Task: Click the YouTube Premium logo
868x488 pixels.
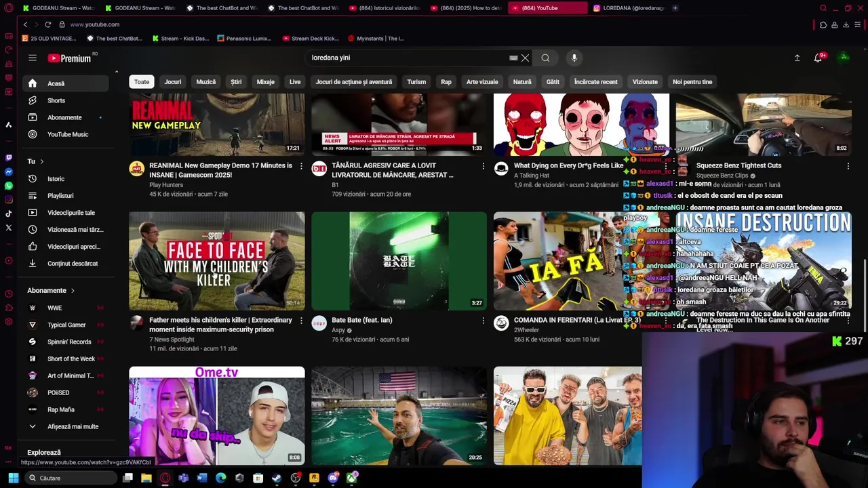Action: [x=70, y=58]
